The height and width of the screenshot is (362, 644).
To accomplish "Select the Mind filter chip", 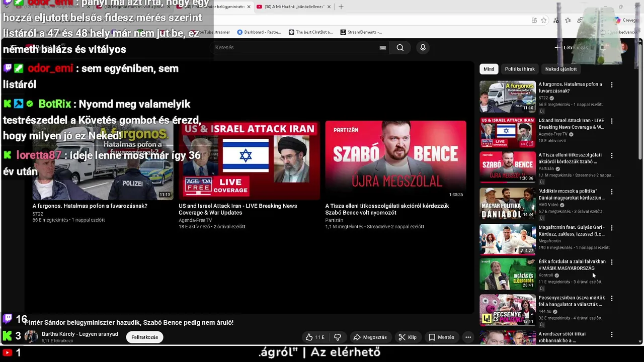I will 489,69.
